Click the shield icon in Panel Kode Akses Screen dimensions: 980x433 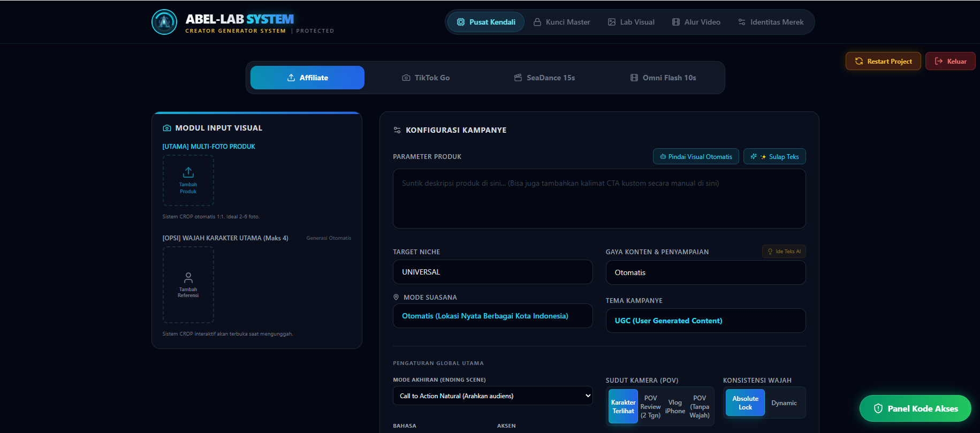[x=878, y=408]
